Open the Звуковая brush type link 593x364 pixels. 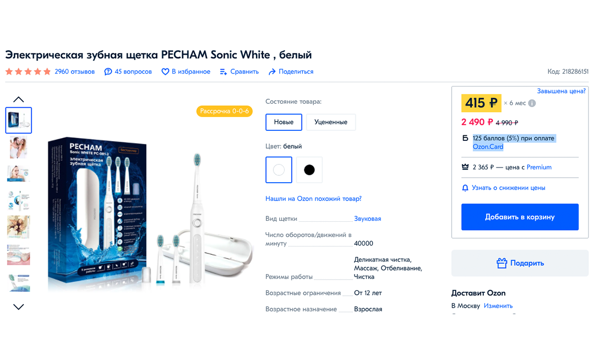click(368, 218)
